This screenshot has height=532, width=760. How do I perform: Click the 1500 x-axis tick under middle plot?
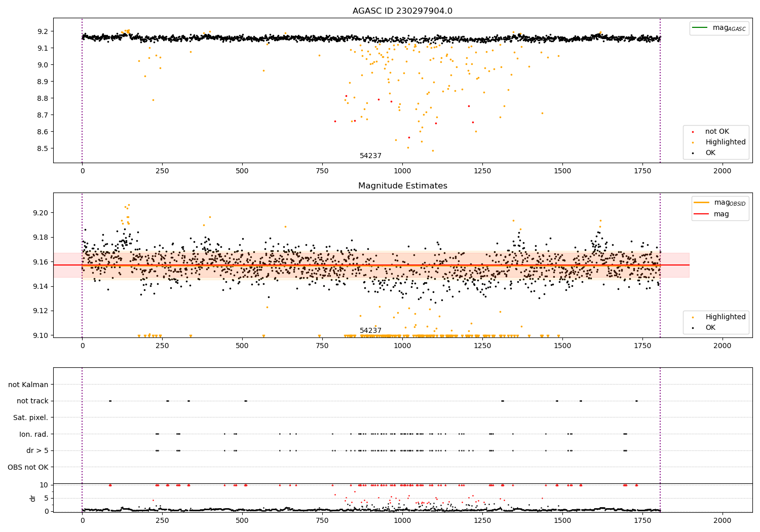click(x=562, y=346)
